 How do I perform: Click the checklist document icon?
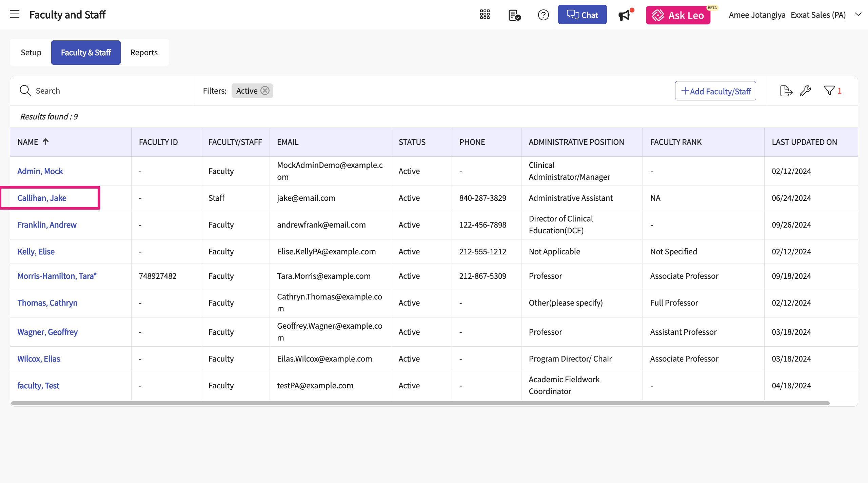pyautogui.click(x=514, y=15)
